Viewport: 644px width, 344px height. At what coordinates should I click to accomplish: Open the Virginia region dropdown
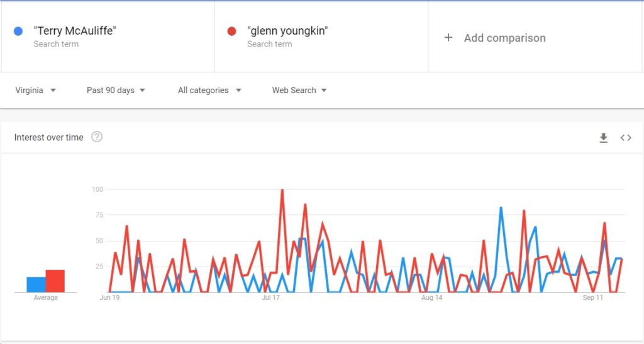36,91
